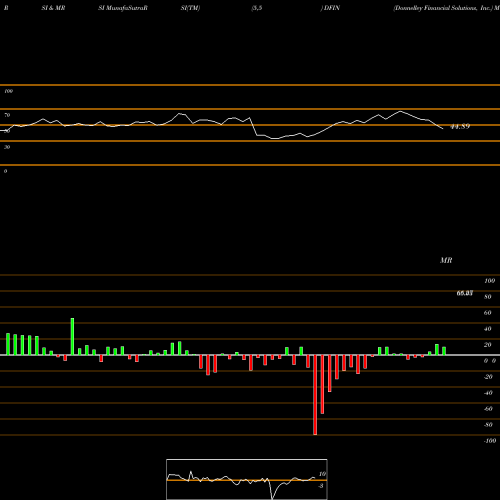Click the '10' label in the mini chart
Image resolution: width=500 pixels, height=500 pixels.
coord(322,474)
